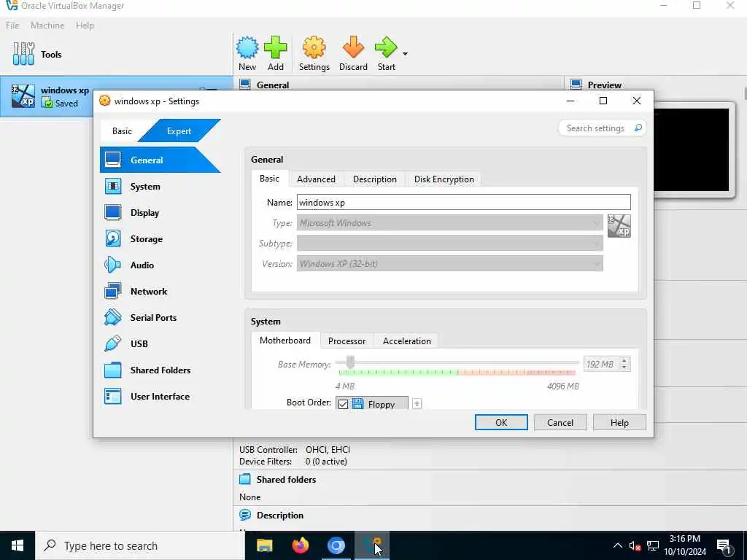Increase Base Memory with stepper up arrow
Viewport: 747px width, 560px height.
624,360
